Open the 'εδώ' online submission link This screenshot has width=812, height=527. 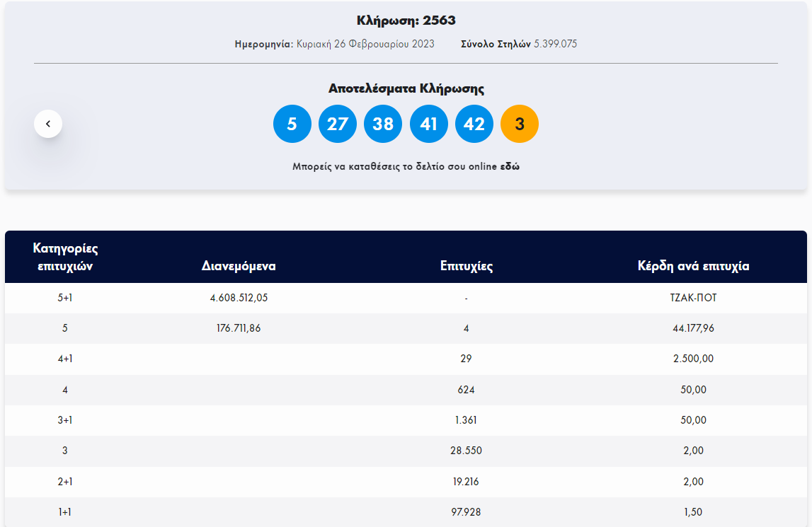coord(510,167)
